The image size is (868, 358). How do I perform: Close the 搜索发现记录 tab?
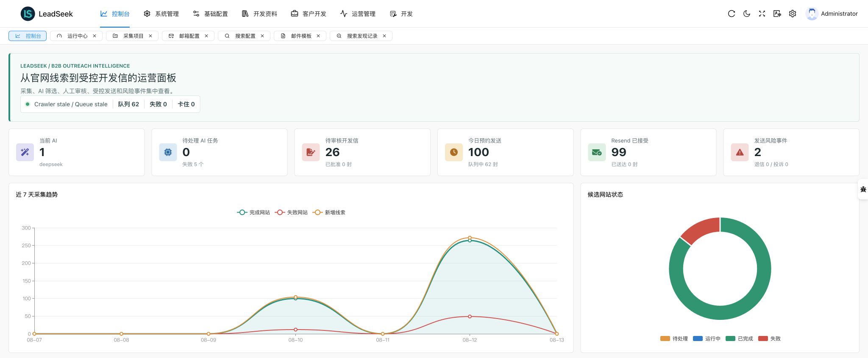pyautogui.click(x=384, y=36)
